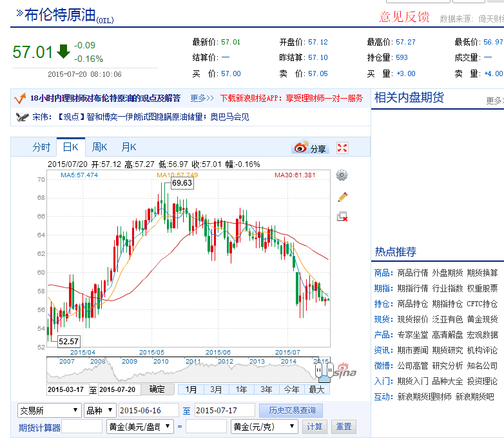Toggle fullscreen chart icon

pyautogui.click(x=342, y=148)
